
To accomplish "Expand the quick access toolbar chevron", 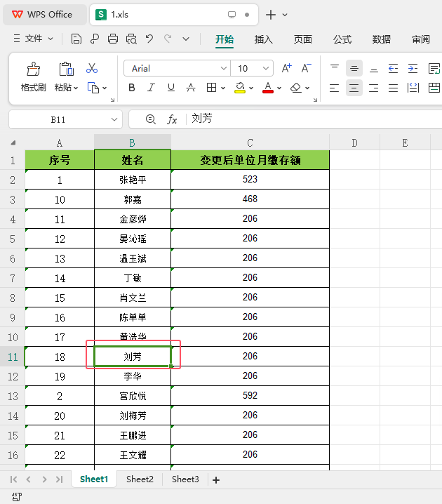I will 186,39.
